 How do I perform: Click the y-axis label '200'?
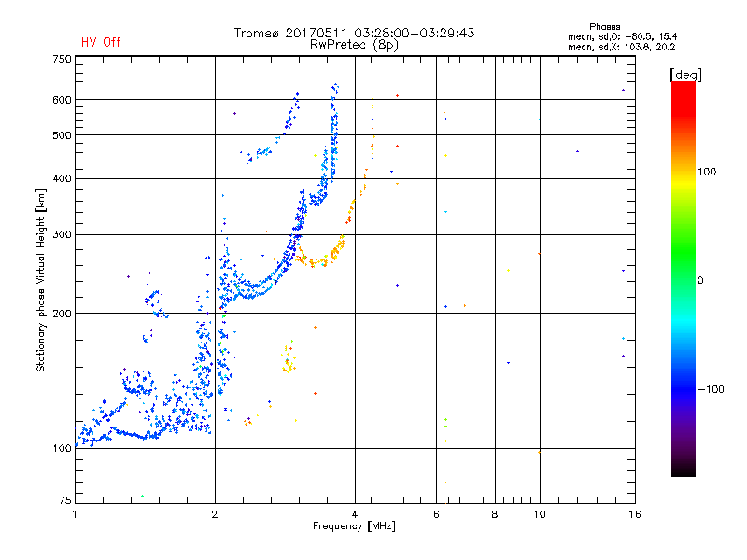pos(62,314)
